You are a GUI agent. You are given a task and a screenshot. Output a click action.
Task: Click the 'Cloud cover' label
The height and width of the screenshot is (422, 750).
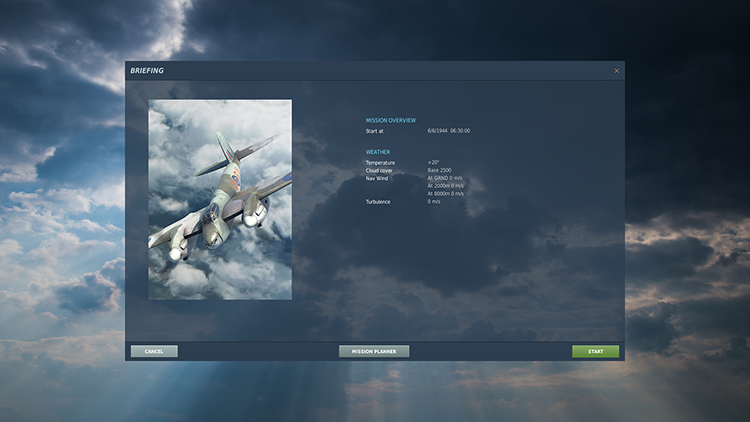380,170
